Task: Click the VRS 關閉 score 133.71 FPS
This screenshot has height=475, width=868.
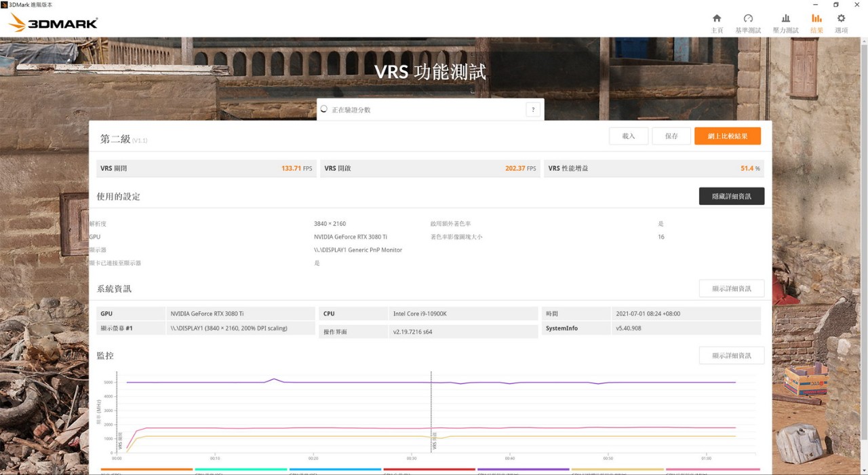Action: [297, 168]
